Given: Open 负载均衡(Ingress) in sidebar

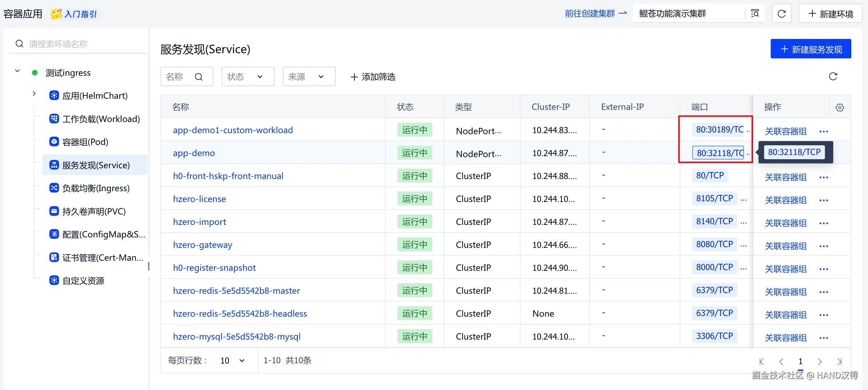Looking at the screenshot, I should pos(96,188).
